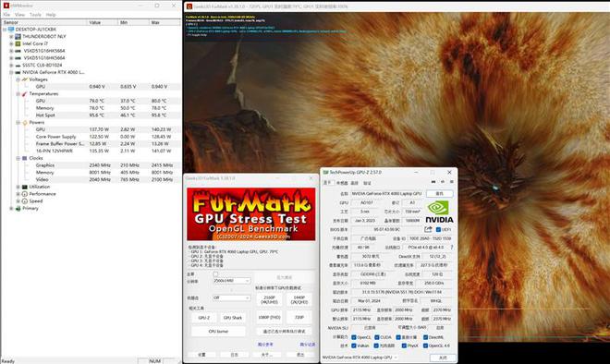The width and height of the screenshot is (610, 364).
Task: Toggle the OpenGL 4.6 checkbox in GPU-Z
Action: [425, 346]
